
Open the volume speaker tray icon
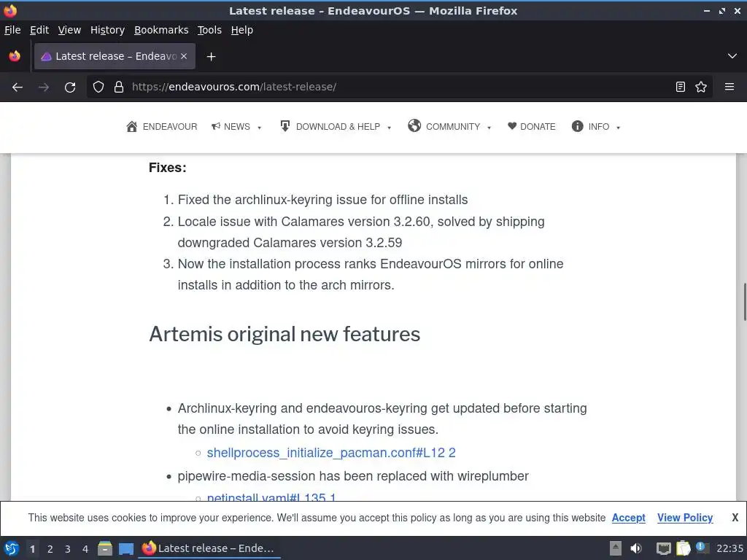tap(636, 548)
